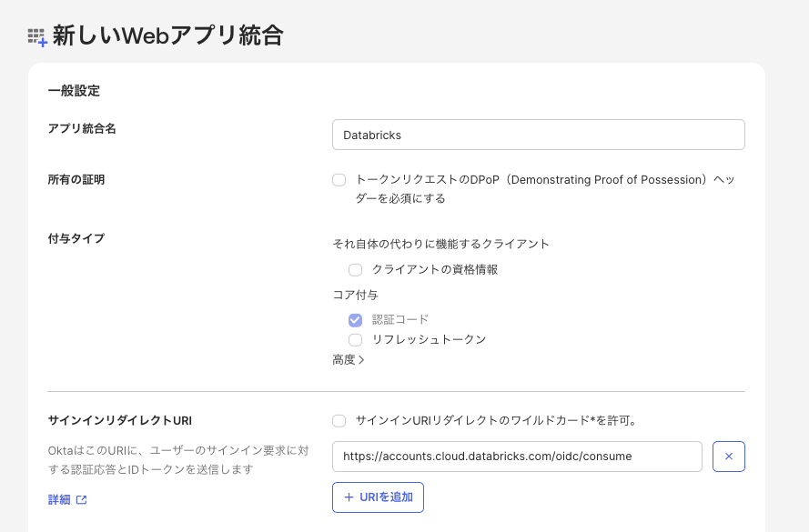The width and height of the screenshot is (809, 532).
Task: Click the 一般設定 section title
Action: tap(74, 91)
